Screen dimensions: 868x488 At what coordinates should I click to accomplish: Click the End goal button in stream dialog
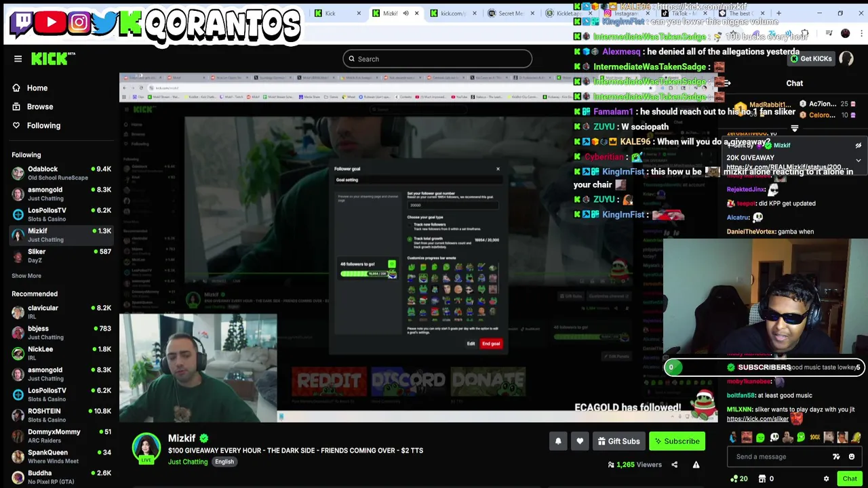click(x=491, y=344)
